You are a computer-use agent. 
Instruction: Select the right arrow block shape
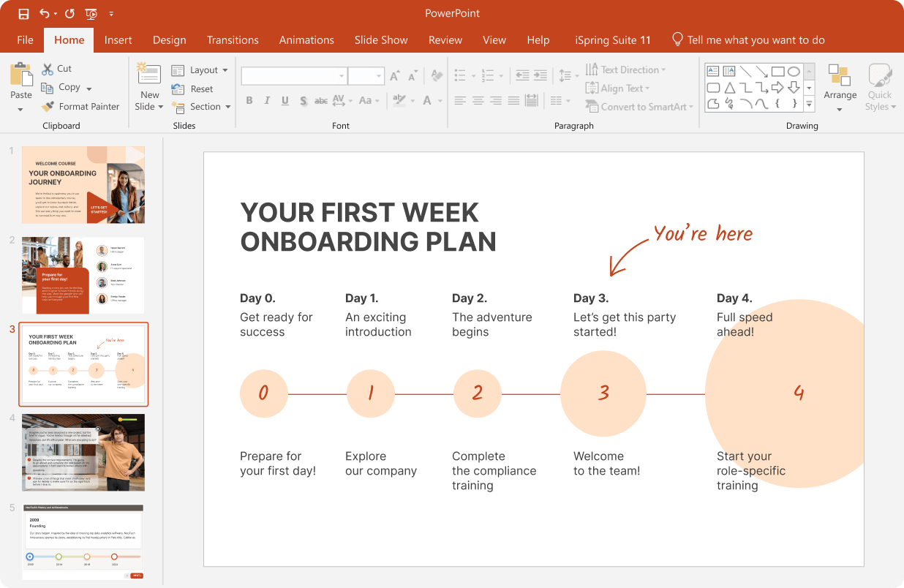pyautogui.click(x=777, y=88)
